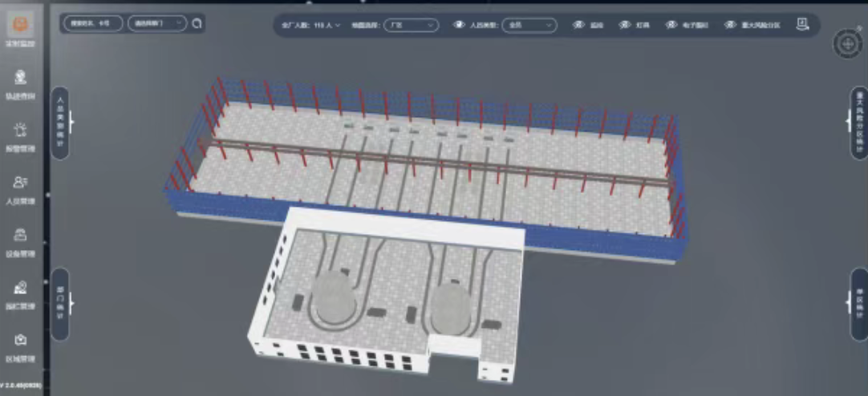Expand the 全厂人数 headcount chevron
868x396 pixels.
point(338,26)
